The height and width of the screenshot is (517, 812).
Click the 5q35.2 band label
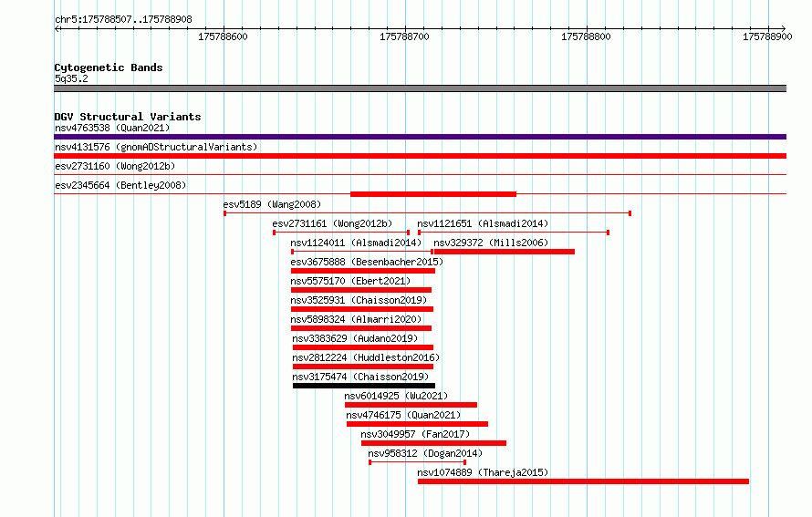point(71,78)
